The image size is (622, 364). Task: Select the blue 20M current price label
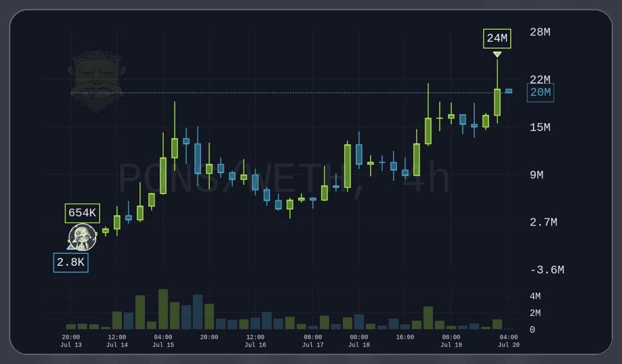click(x=540, y=92)
